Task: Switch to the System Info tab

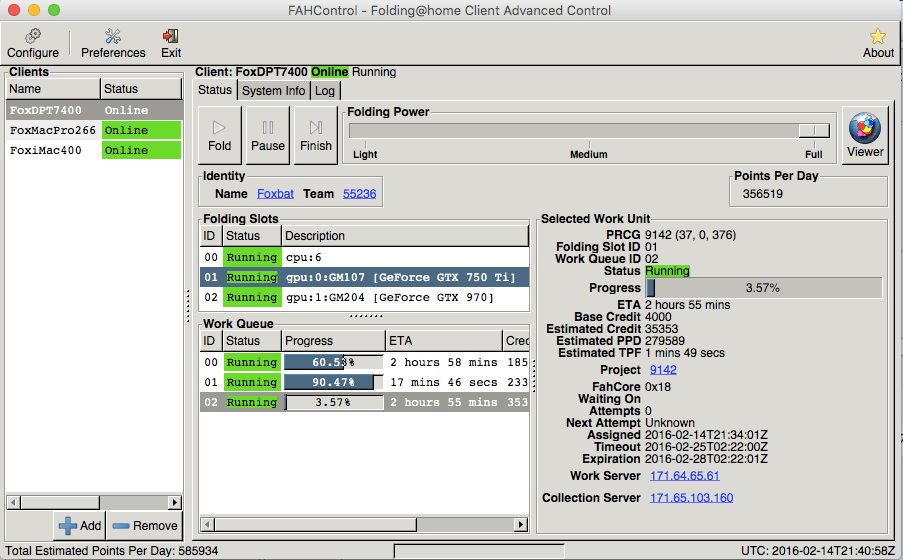Action: pyautogui.click(x=274, y=90)
